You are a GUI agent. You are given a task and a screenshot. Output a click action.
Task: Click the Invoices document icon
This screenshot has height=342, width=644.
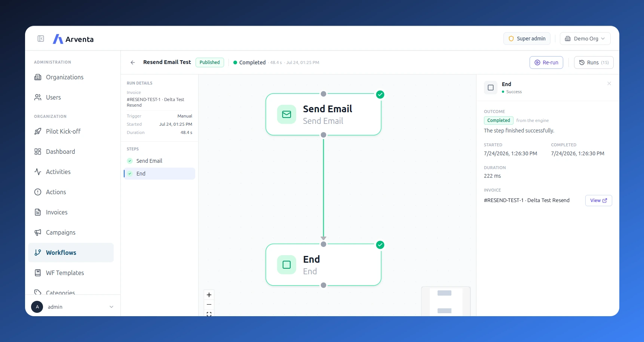[38, 212]
